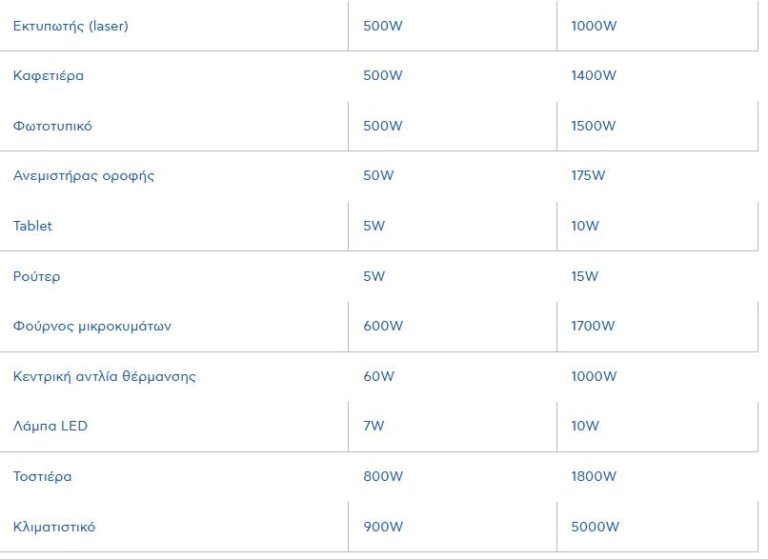Select the "Κεντρική αντλία θέρμανσης" cell

(104, 376)
